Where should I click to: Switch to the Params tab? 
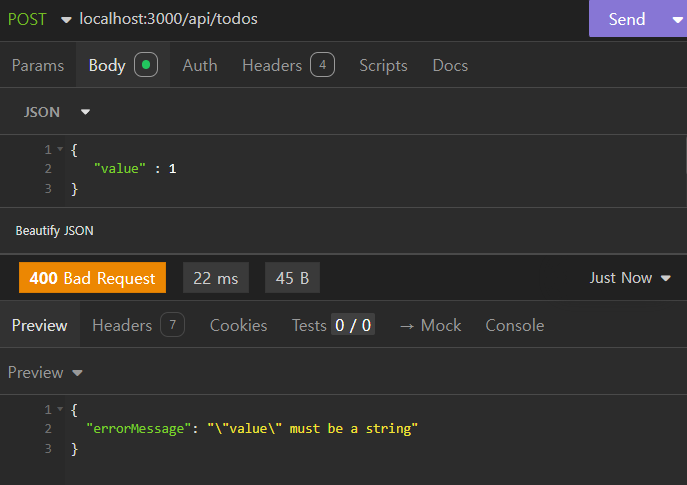[38, 65]
